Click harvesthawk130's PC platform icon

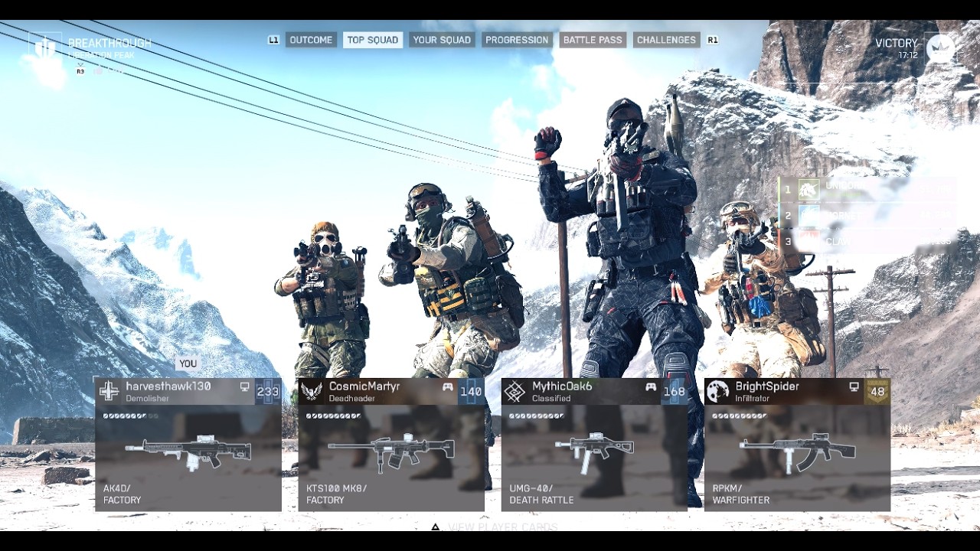coord(245,387)
